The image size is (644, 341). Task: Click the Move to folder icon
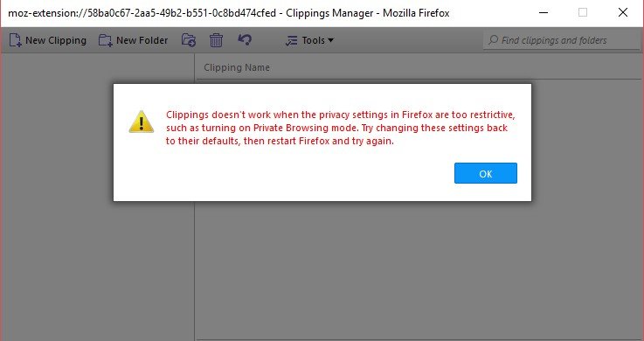coord(189,40)
